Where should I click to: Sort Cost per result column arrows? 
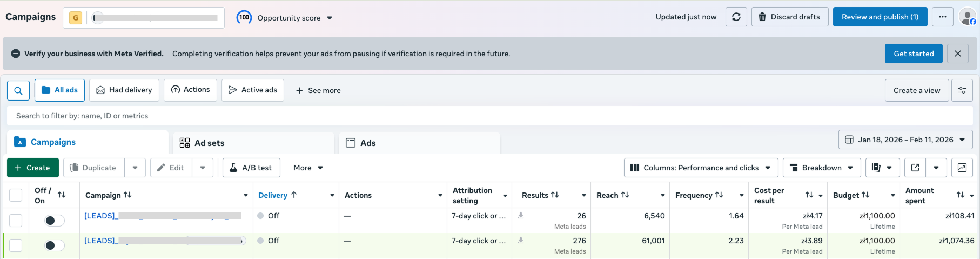coord(809,195)
